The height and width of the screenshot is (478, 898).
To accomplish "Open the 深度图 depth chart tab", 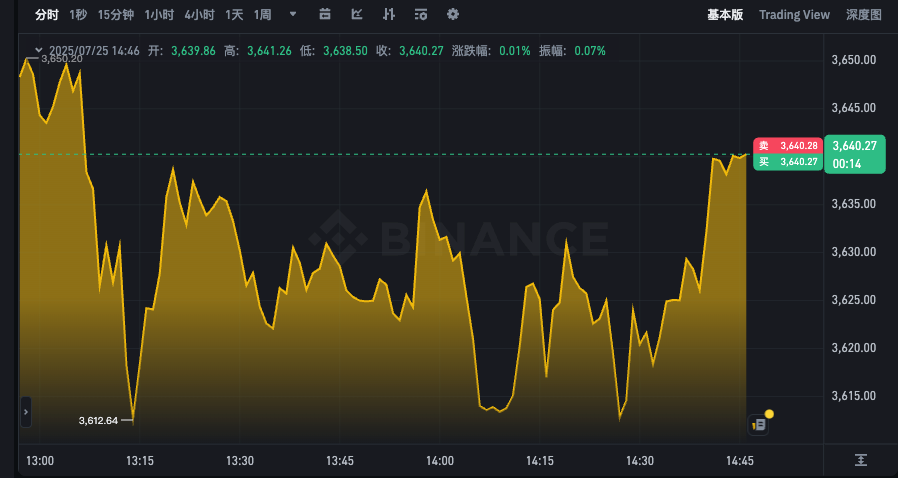I will [x=864, y=15].
